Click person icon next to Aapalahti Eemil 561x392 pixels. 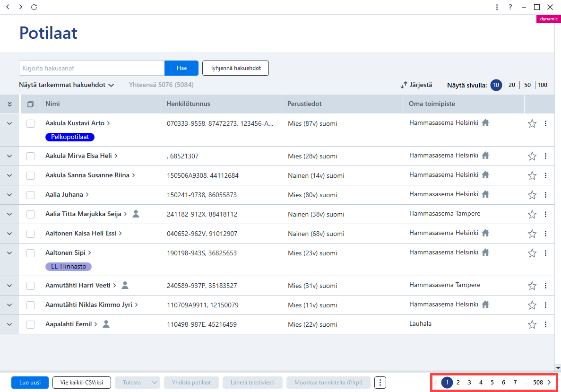click(106, 323)
